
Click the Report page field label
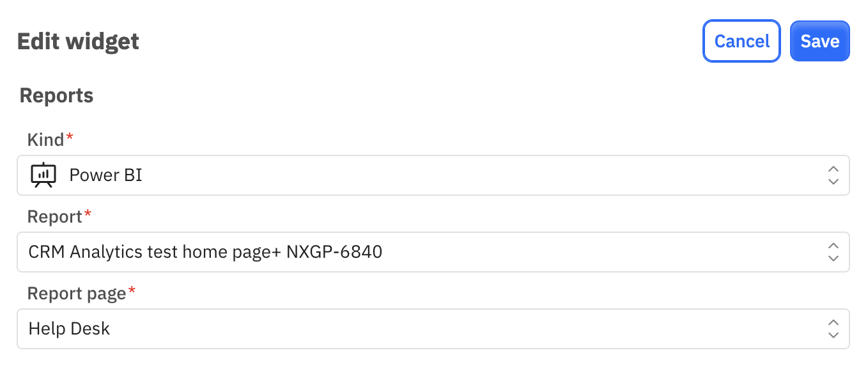[x=77, y=293]
